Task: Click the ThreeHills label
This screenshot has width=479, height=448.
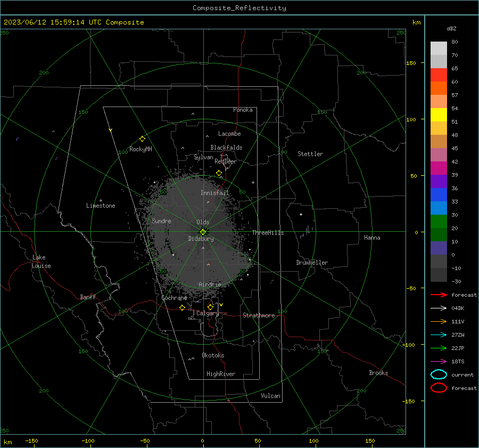Action: [x=268, y=233]
